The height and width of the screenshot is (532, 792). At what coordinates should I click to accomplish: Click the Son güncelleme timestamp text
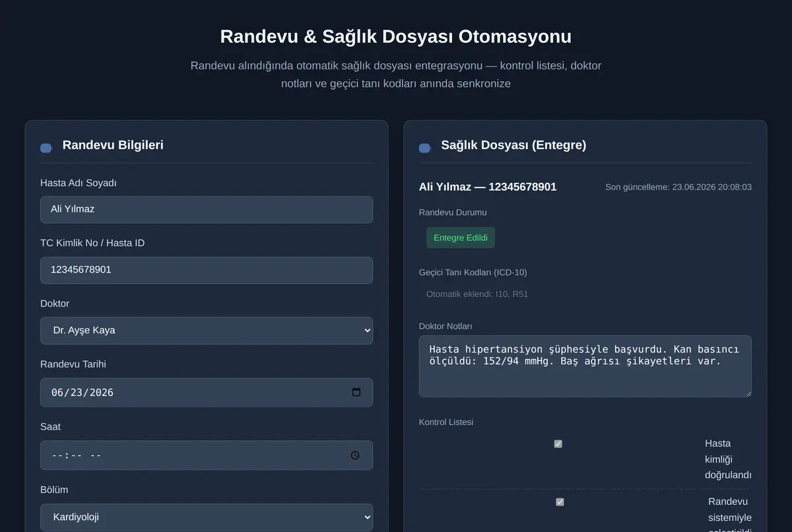(678, 187)
